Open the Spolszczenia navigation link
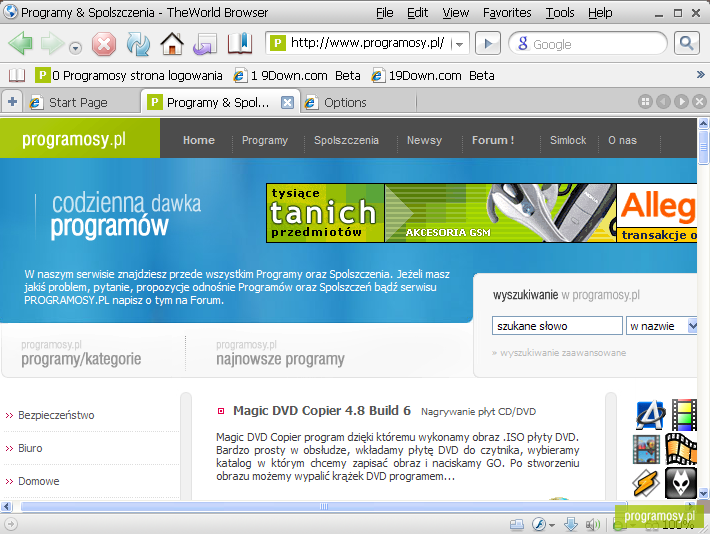 tap(346, 140)
